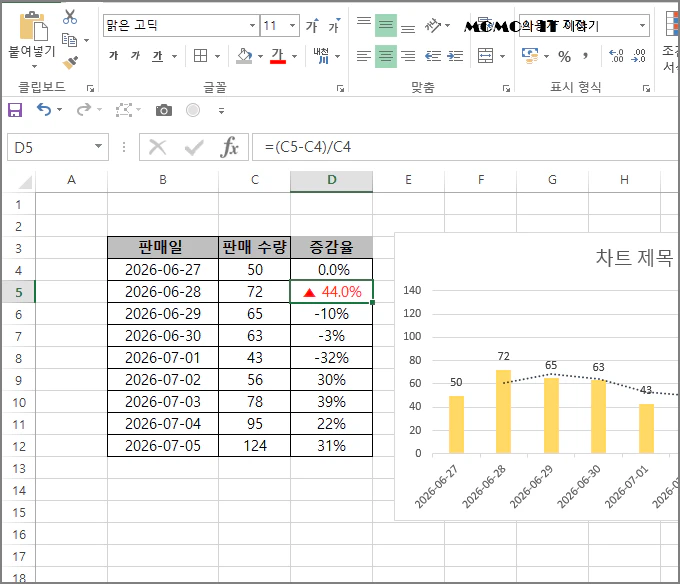Click the camera tool icon

click(x=163, y=110)
